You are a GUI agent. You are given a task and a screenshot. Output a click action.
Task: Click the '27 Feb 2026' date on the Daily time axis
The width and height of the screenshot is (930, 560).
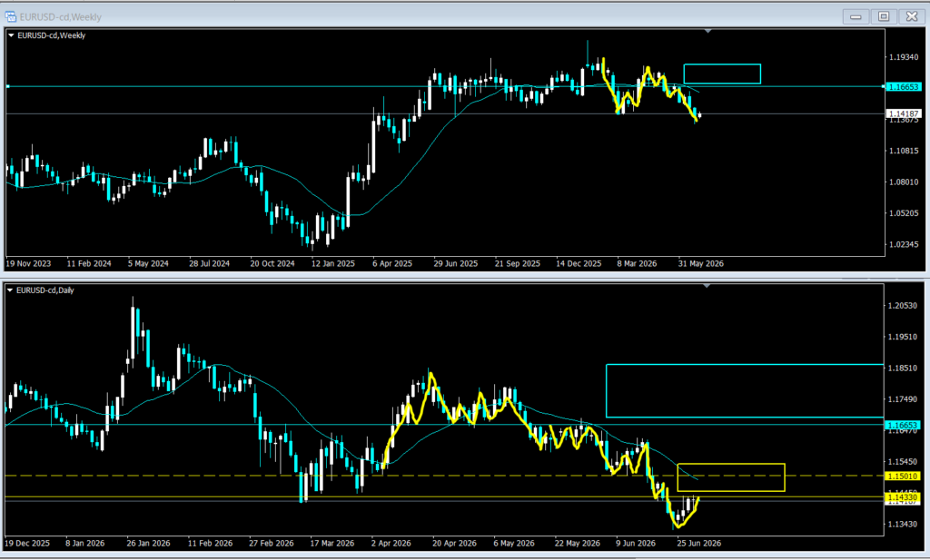[x=272, y=544]
